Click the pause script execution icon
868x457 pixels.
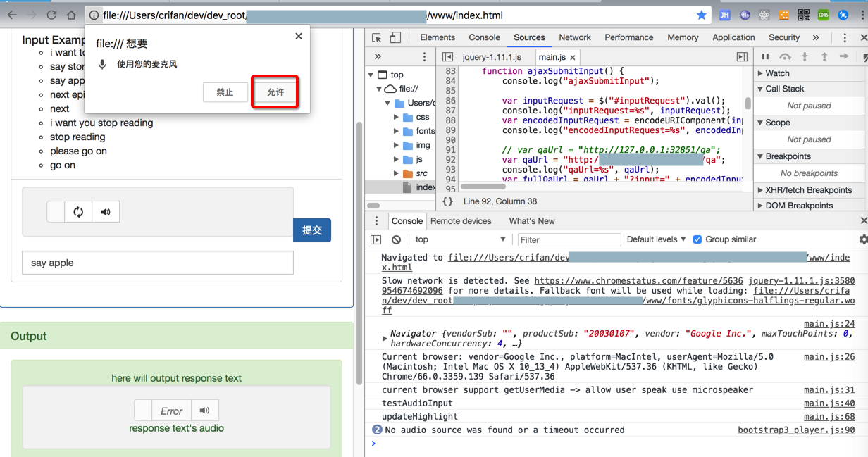[x=766, y=57]
